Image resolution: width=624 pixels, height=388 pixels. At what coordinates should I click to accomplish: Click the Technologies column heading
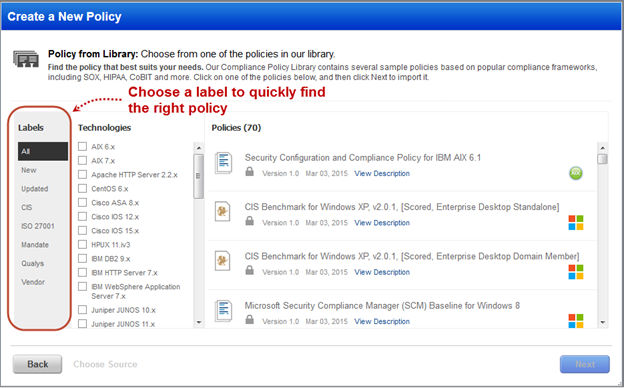click(104, 128)
